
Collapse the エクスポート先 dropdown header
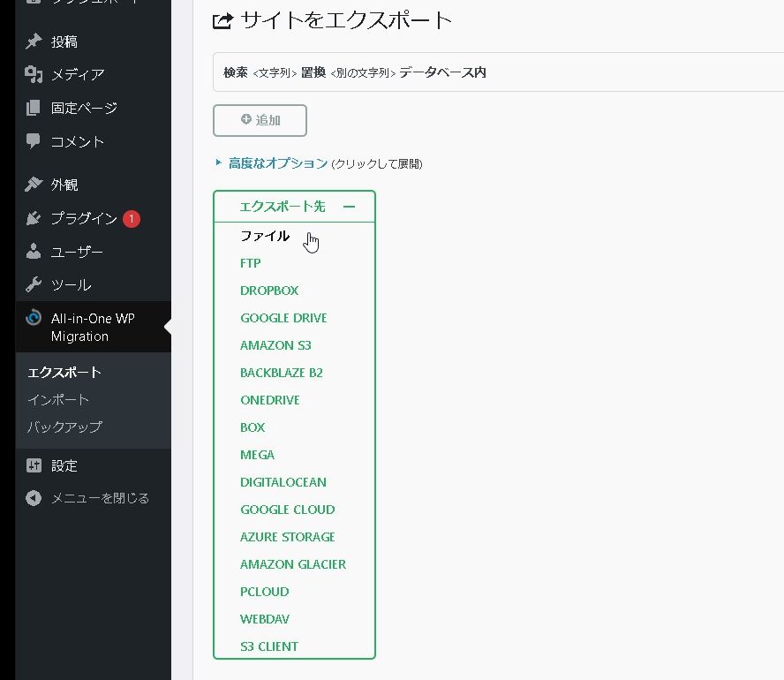294,207
